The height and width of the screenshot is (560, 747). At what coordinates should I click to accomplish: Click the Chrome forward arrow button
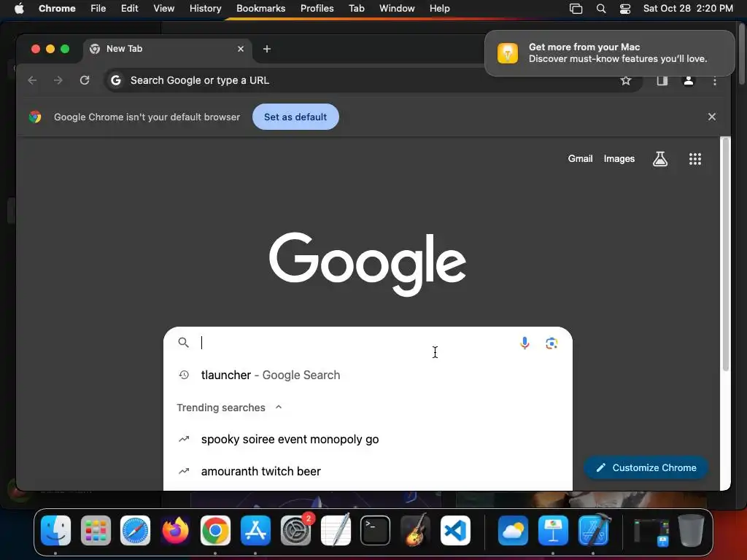point(58,80)
